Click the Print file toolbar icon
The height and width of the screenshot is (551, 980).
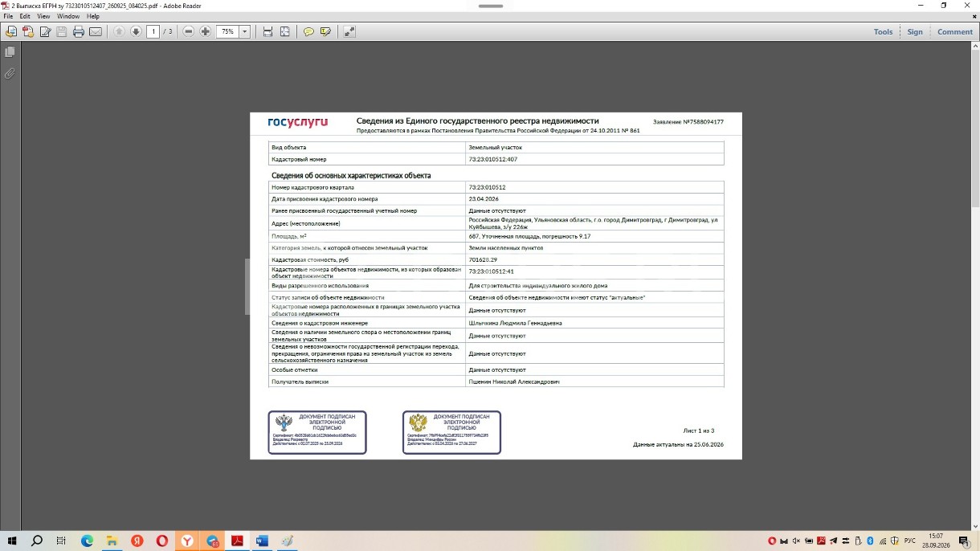(x=79, y=31)
